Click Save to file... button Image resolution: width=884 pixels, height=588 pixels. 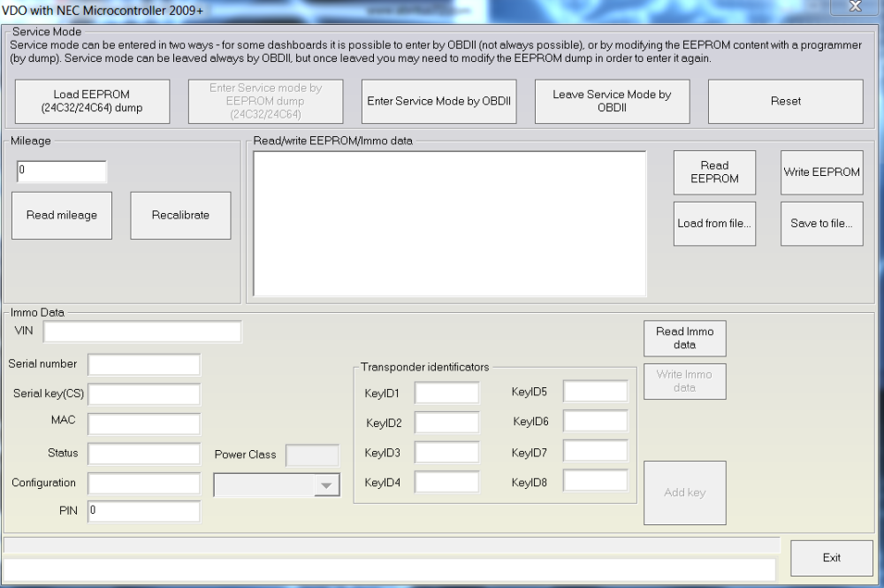click(x=821, y=224)
